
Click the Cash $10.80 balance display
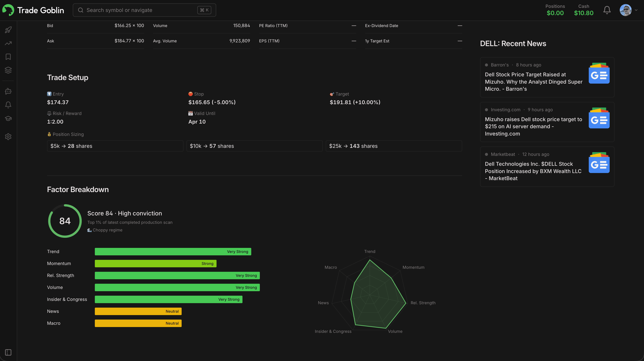[x=584, y=10]
